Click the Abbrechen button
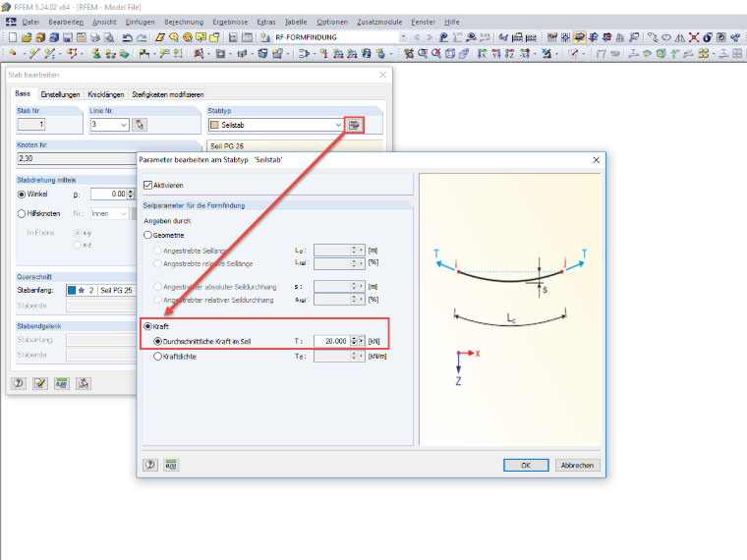The width and height of the screenshot is (747, 560). coord(577,466)
